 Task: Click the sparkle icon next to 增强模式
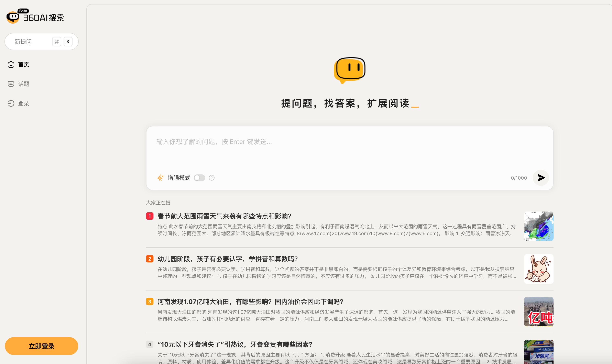[x=160, y=178]
